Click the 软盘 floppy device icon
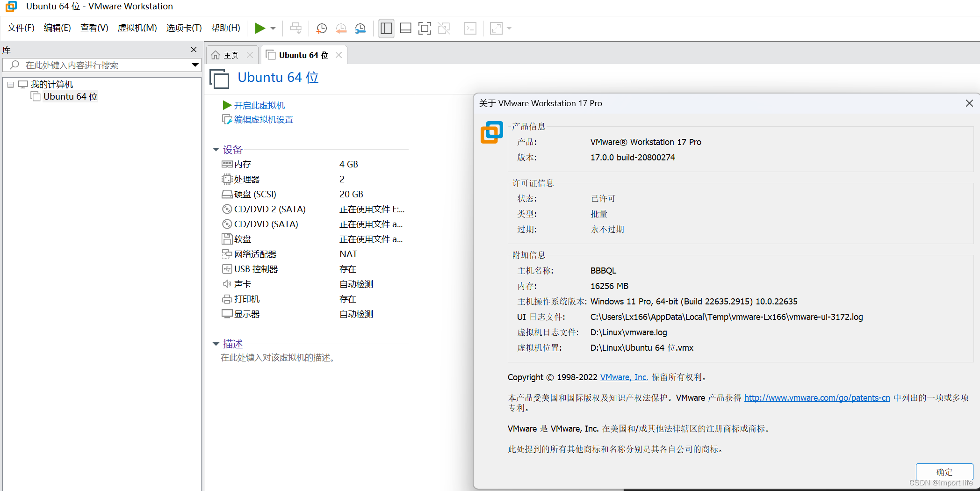Viewport: 980px width, 491px height. pyautogui.click(x=227, y=239)
